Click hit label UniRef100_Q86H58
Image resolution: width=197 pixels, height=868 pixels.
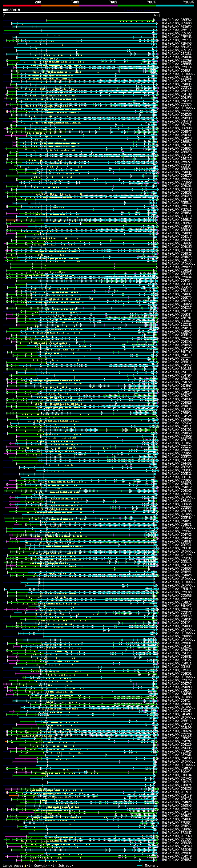tap(176, 64)
